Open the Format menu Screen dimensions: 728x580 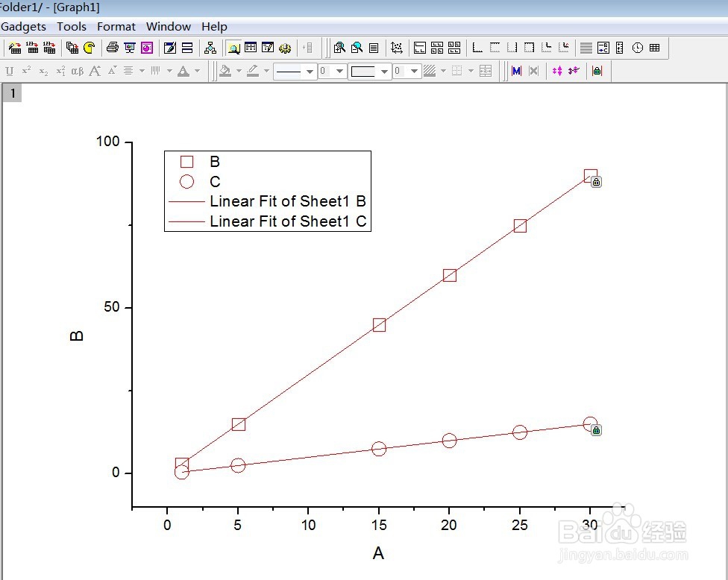tap(116, 26)
